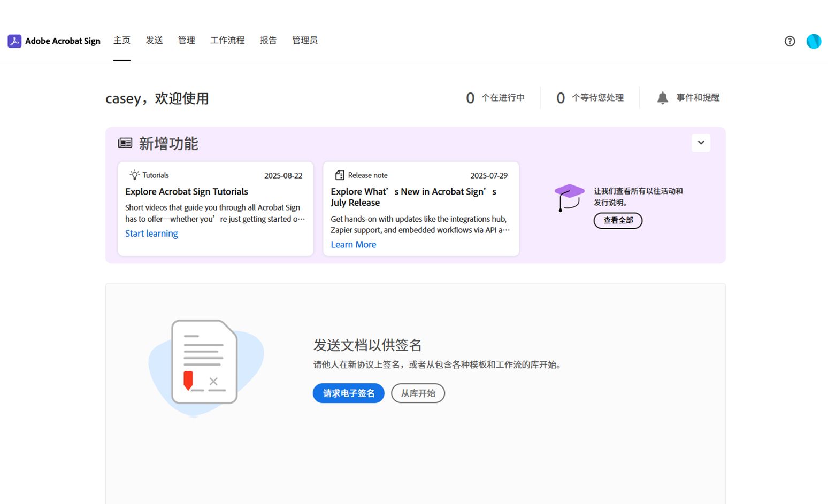The image size is (828, 504).
Task: Click the Release note label text
Action: click(x=368, y=175)
